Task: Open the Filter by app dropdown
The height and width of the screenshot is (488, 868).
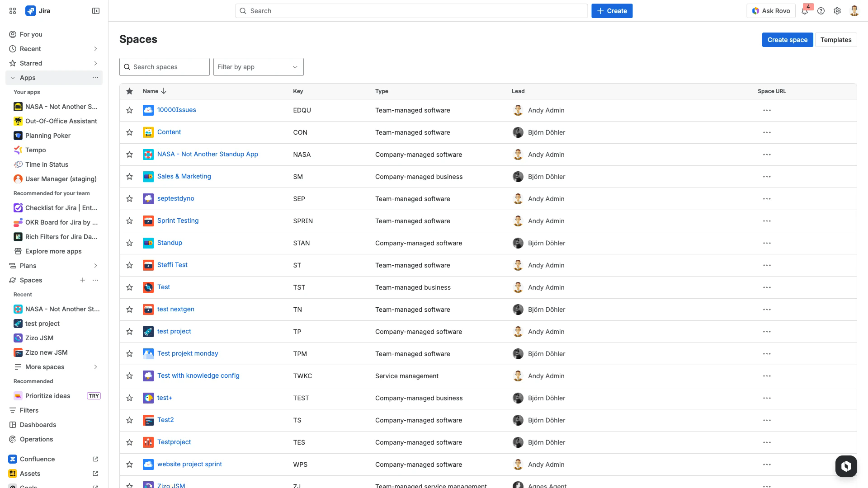Action: (x=258, y=67)
